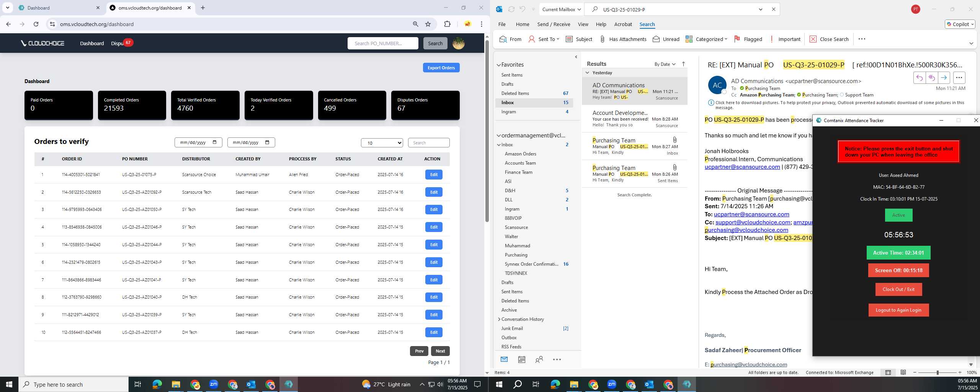Click the Chrome back arrow
The width and height of the screenshot is (980, 392).
click(x=8, y=24)
